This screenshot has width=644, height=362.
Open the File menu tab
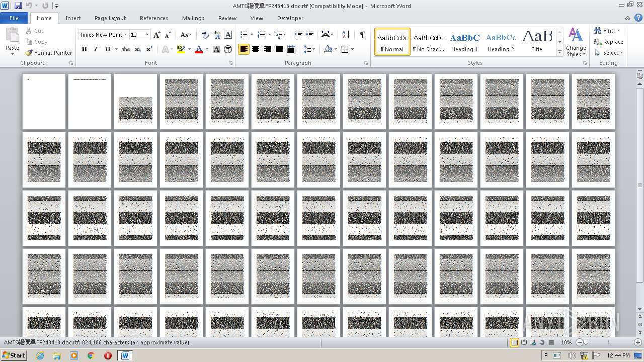[x=14, y=18]
